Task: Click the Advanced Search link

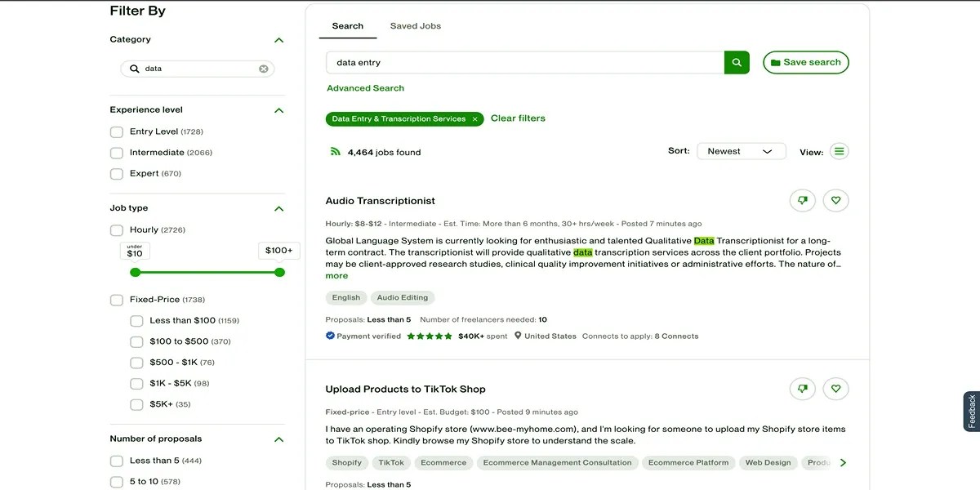Action: (x=365, y=87)
